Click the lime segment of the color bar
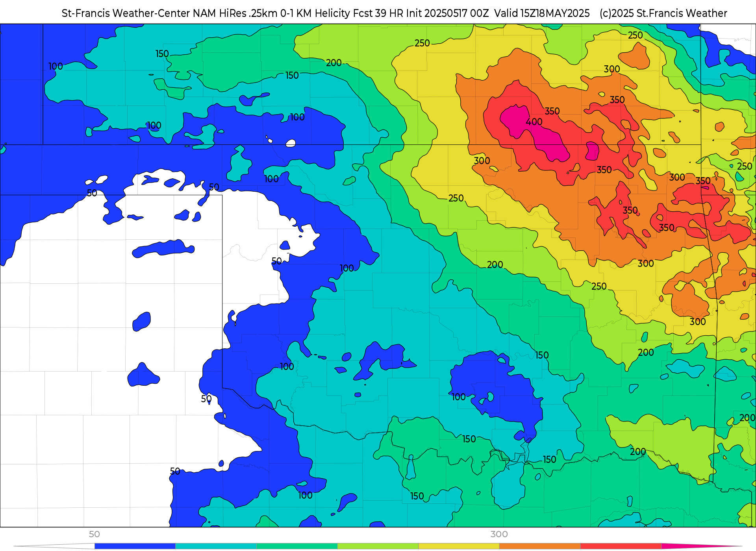This screenshot has height=551, width=756. point(378,546)
